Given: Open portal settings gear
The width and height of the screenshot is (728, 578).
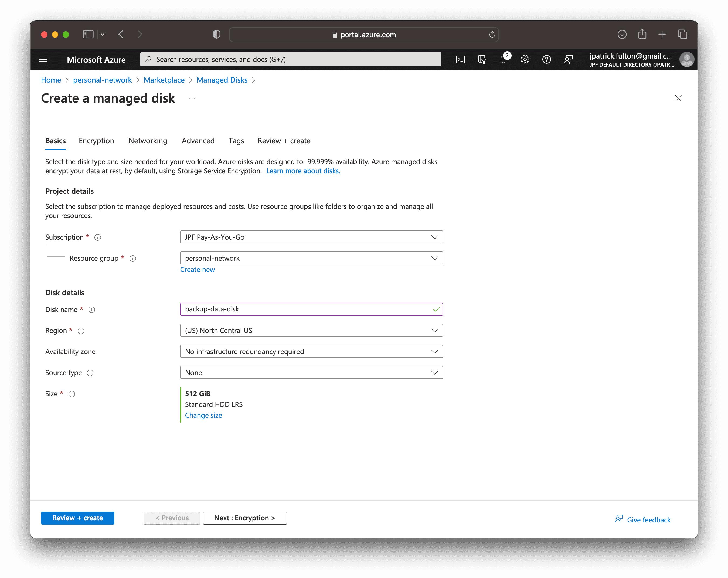Looking at the screenshot, I should point(525,59).
